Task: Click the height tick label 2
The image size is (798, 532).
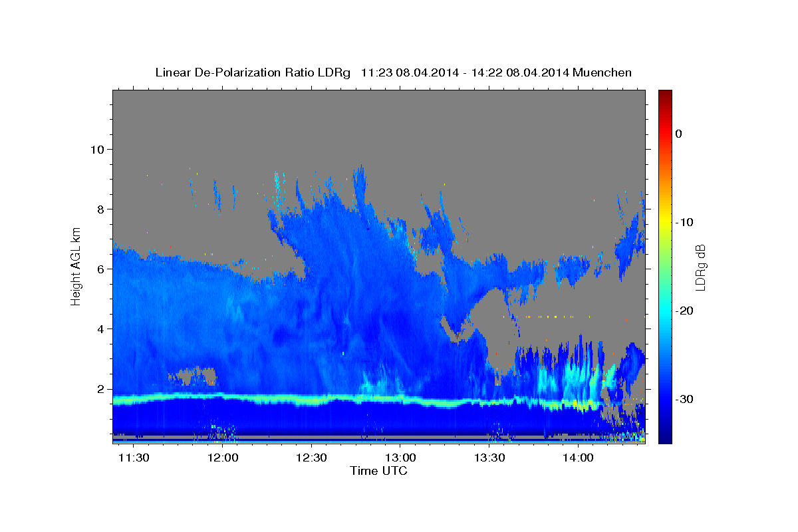Action: pyautogui.click(x=100, y=389)
